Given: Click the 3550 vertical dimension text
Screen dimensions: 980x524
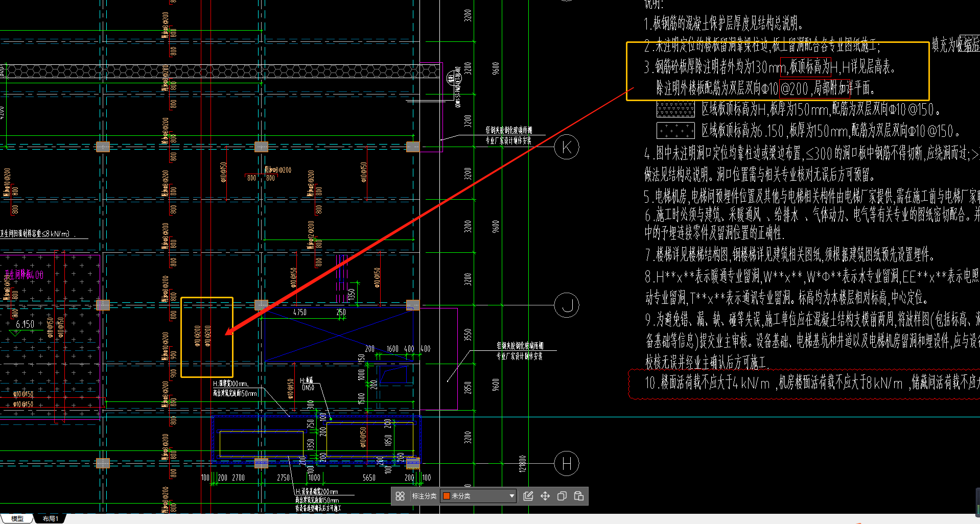Looking at the screenshot, I should point(468,335).
